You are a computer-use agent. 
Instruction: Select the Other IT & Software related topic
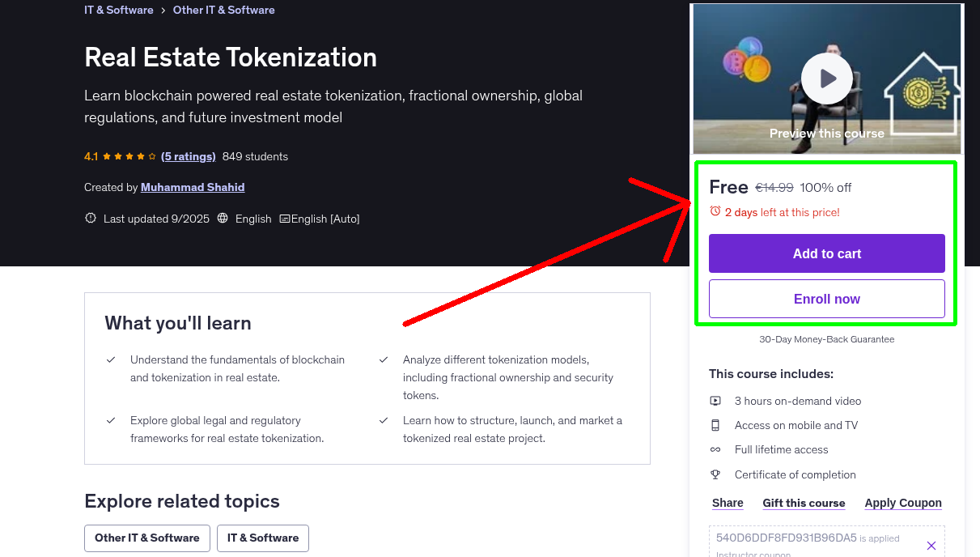click(x=146, y=538)
